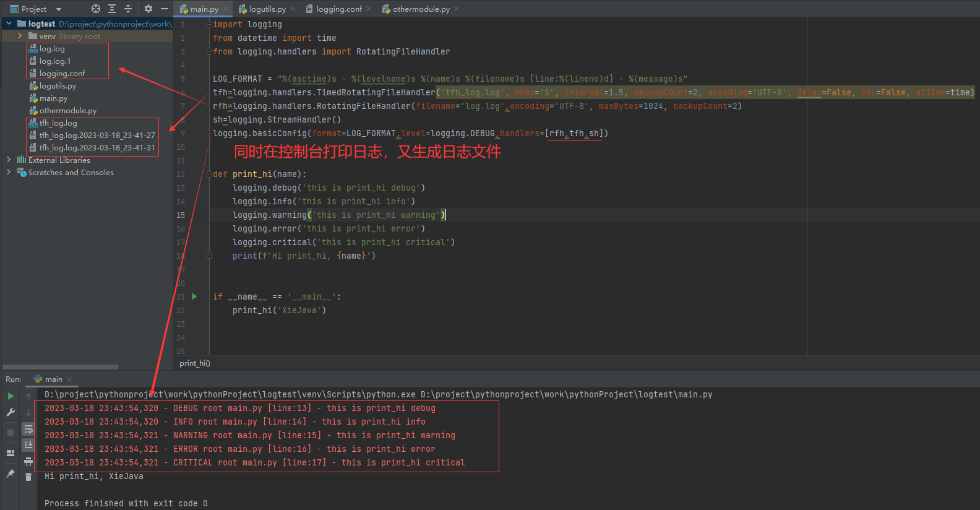Open tfh_log.log file in project tree
This screenshot has height=510, width=980.
[58, 123]
